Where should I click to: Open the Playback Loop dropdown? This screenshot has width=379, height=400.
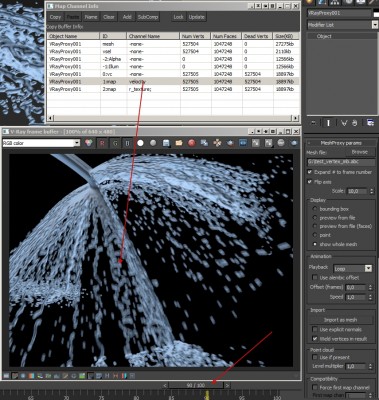353,268
